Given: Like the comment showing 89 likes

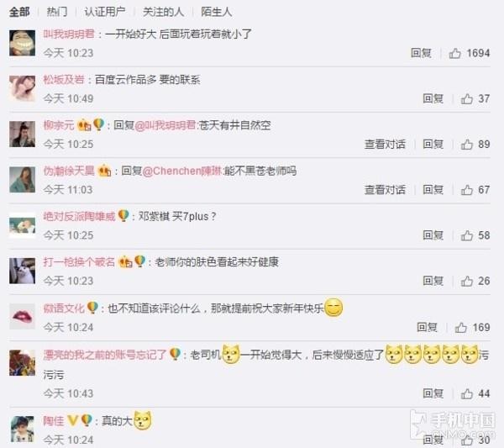Looking at the screenshot, I should point(467,145).
